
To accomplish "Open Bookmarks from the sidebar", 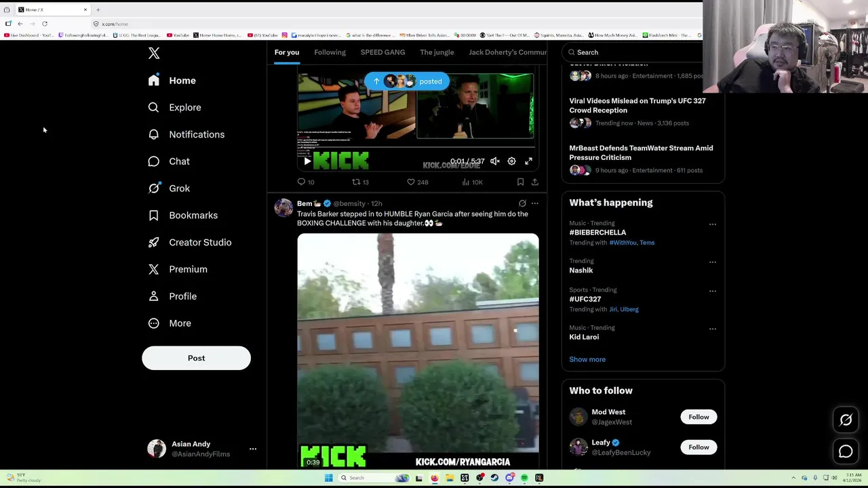I will click(x=183, y=216).
